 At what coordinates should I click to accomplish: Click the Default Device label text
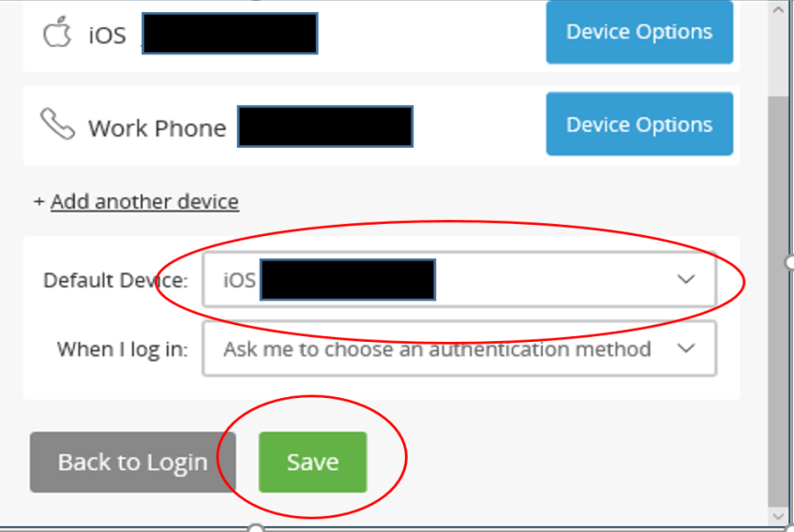(x=115, y=280)
